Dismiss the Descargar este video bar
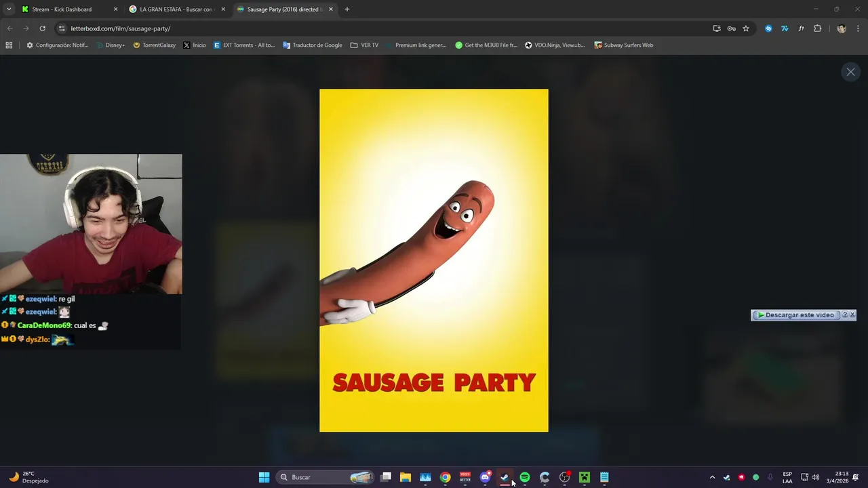Viewport: 868px width, 488px height. pyautogui.click(x=852, y=315)
